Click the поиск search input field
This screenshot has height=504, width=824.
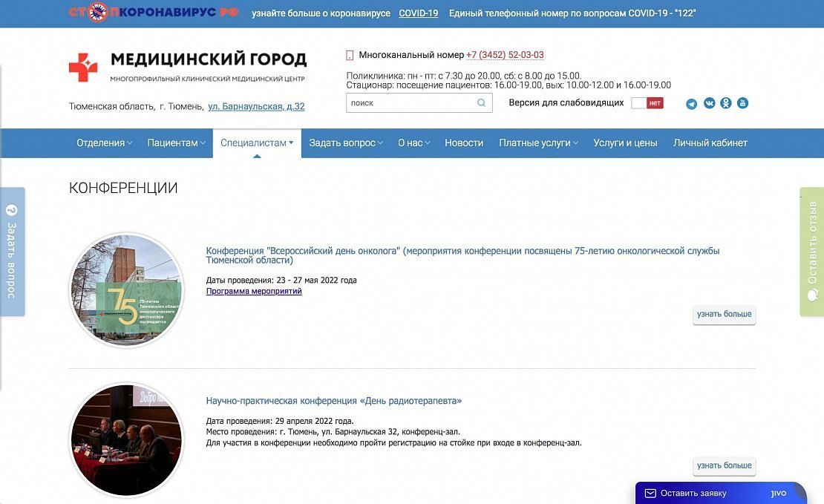[x=412, y=103]
